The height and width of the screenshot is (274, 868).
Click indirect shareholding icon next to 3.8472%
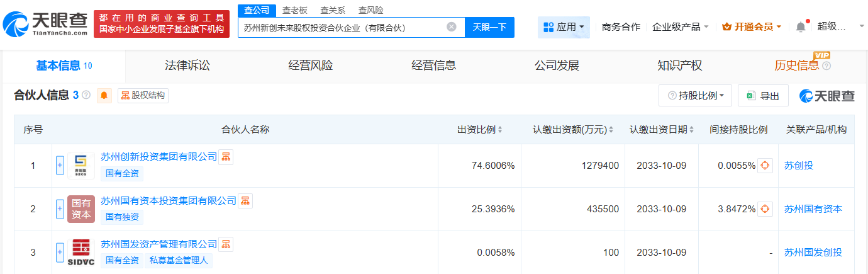point(765,209)
